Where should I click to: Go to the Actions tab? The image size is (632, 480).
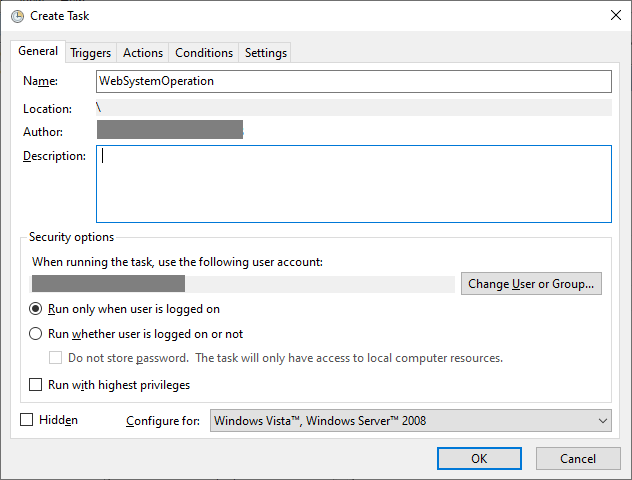coord(143,53)
